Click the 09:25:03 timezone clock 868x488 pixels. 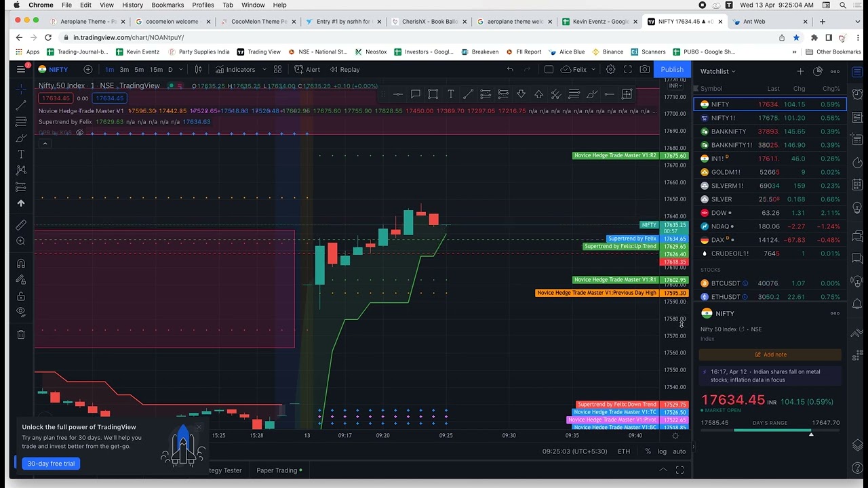[x=574, y=451]
